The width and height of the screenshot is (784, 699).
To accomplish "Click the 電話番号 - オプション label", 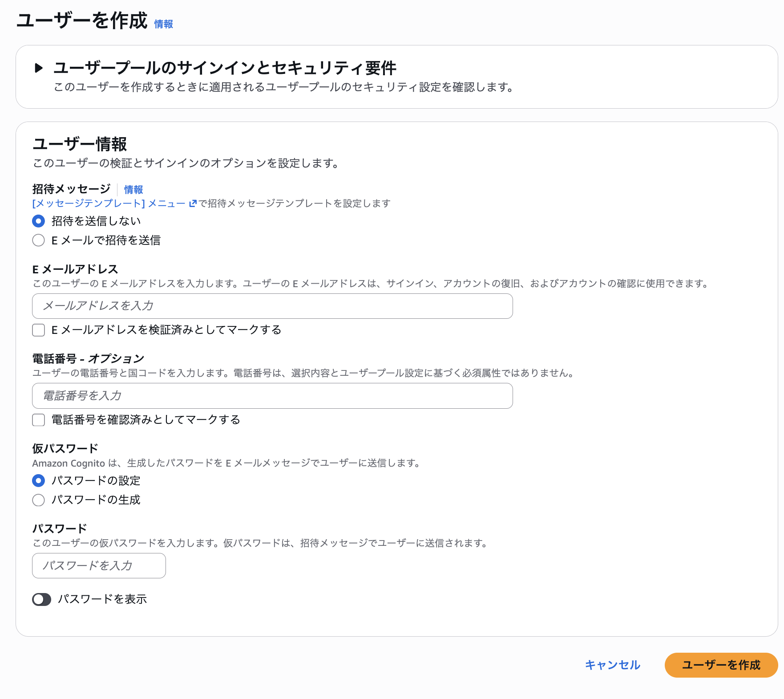I will coord(88,359).
